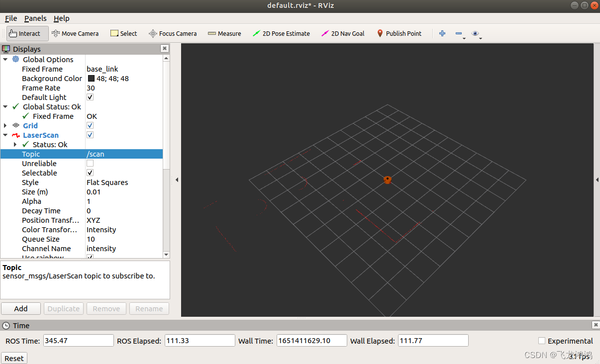Click the Size (m) value 0.01
This screenshot has width=600, height=364.
tap(94, 192)
